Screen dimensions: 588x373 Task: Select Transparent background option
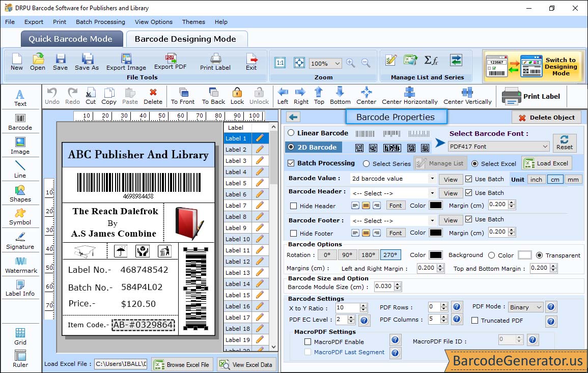[539, 255]
